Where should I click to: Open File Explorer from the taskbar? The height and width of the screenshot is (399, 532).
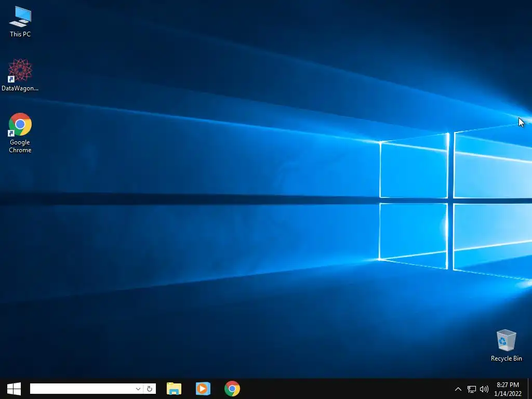tap(174, 389)
